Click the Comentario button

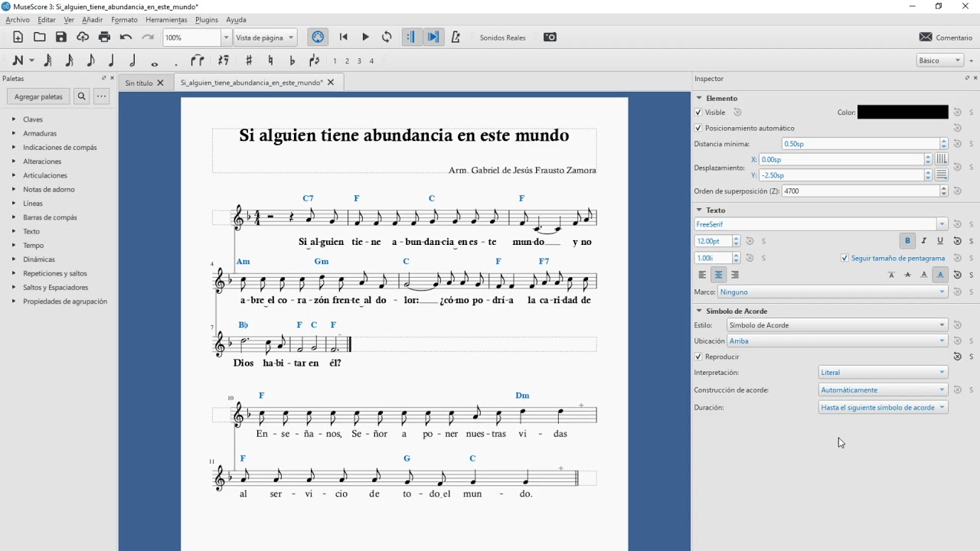tap(946, 37)
